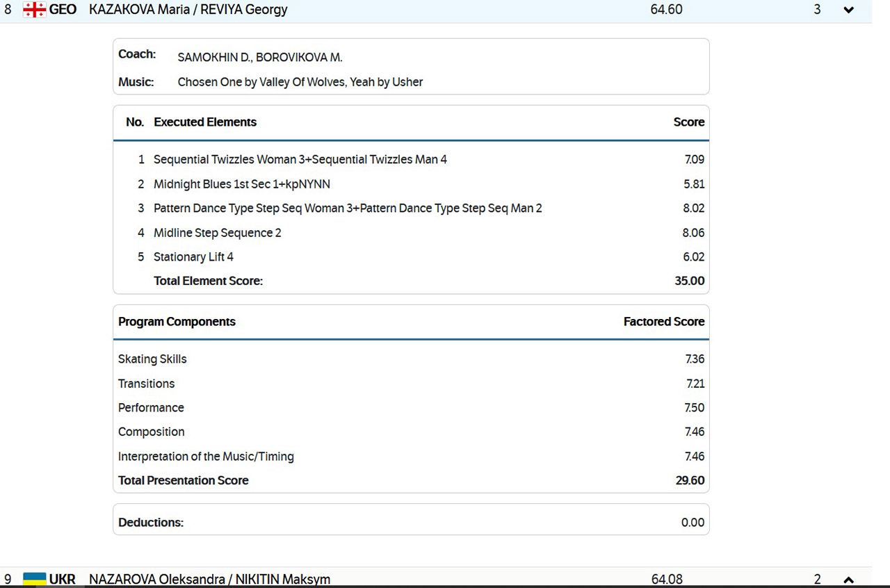Select the KAZAKOVA Maria / REVIYA Georgy name
The height and width of the screenshot is (588, 890).
click(x=188, y=10)
